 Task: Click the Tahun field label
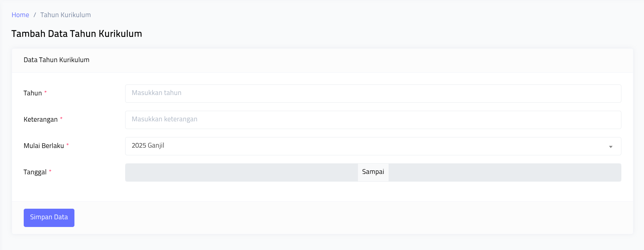33,93
